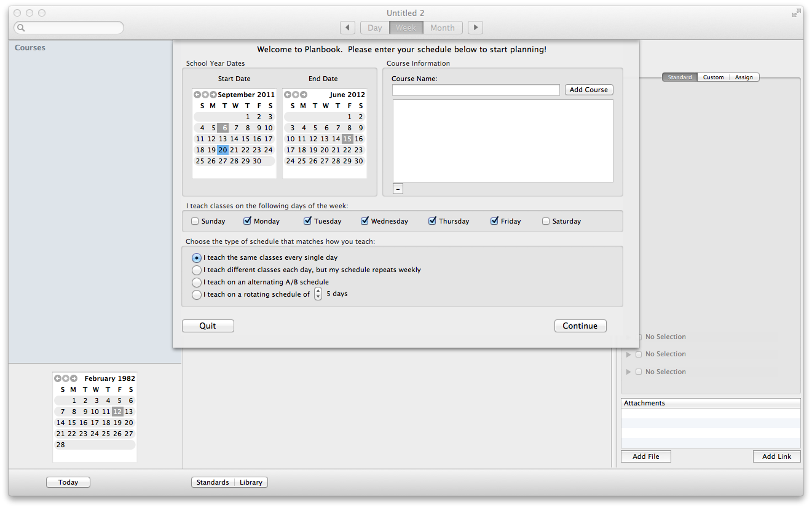The width and height of the screenshot is (812, 508).
Task: Increase rotating schedule days with stepper up arrow
Action: point(318,291)
